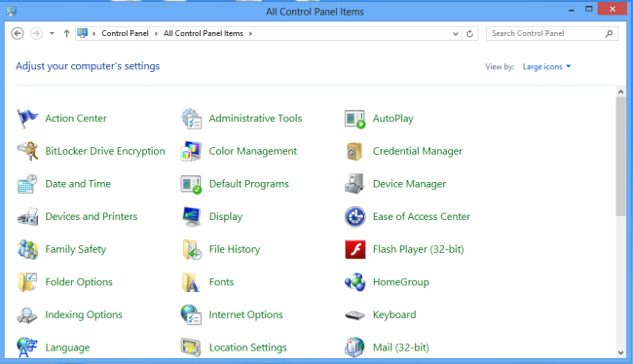The width and height of the screenshot is (633, 364).
Task: Click the refresh button in the address bar
Action: 470,34
